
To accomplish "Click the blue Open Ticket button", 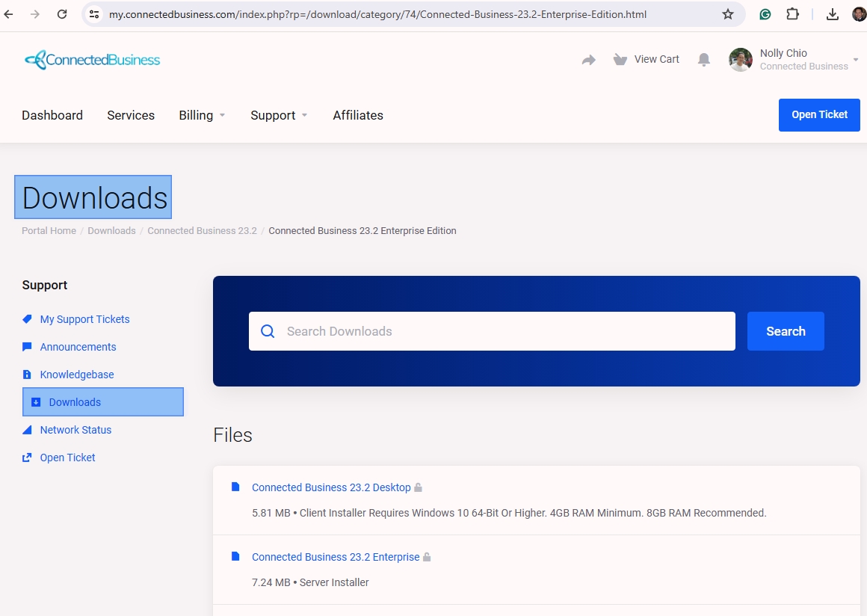I will pos(819,115).
